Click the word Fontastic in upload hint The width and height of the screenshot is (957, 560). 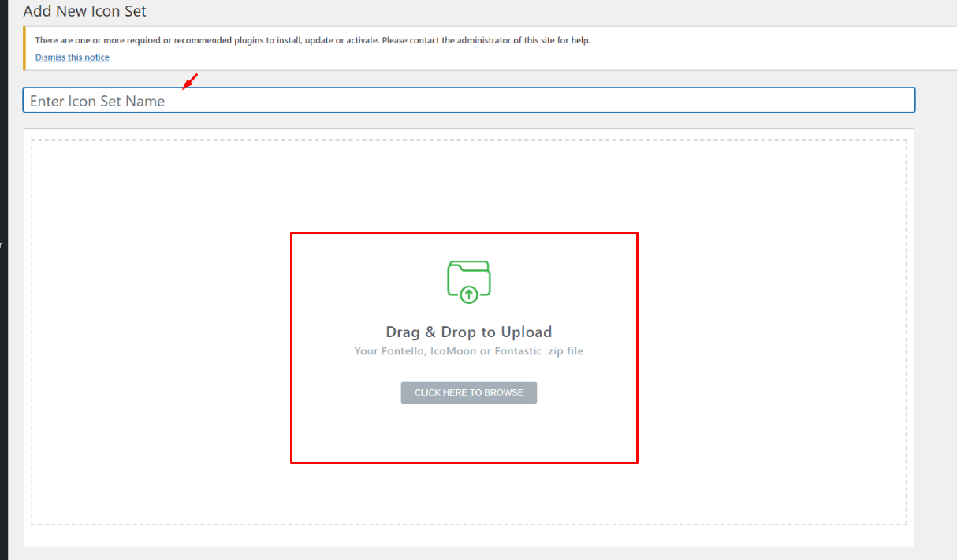tap(518, 351)
